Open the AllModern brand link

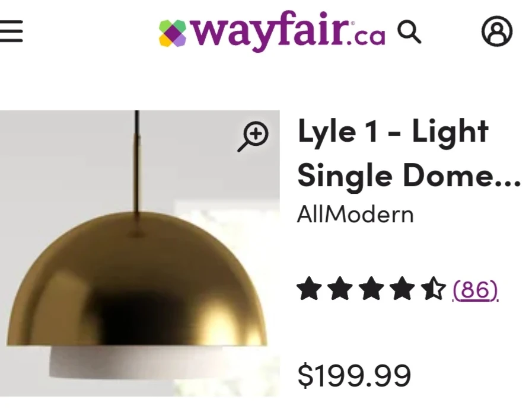(355, 215)
